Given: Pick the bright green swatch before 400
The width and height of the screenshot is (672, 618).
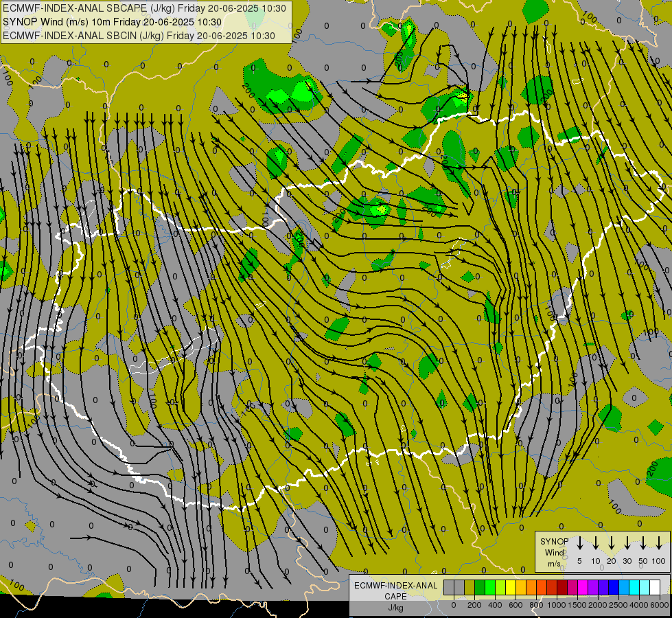Looking at the screenshot, I should 490,587.
